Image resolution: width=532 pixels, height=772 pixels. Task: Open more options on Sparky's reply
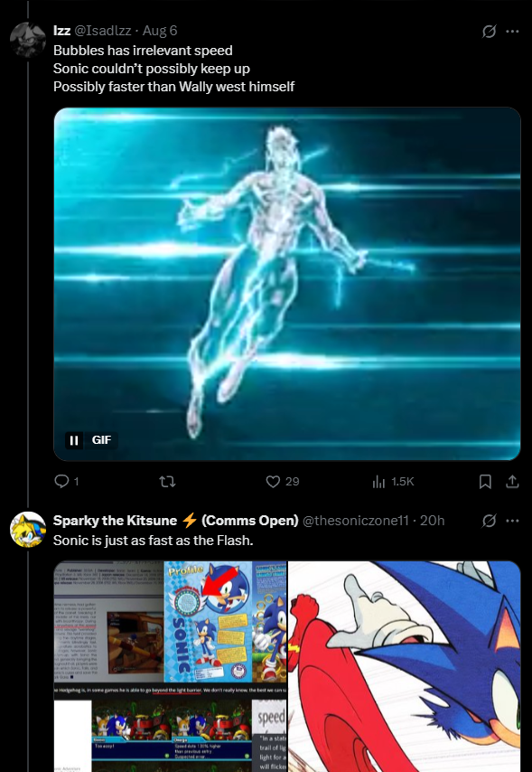click(x=512, y=521)
